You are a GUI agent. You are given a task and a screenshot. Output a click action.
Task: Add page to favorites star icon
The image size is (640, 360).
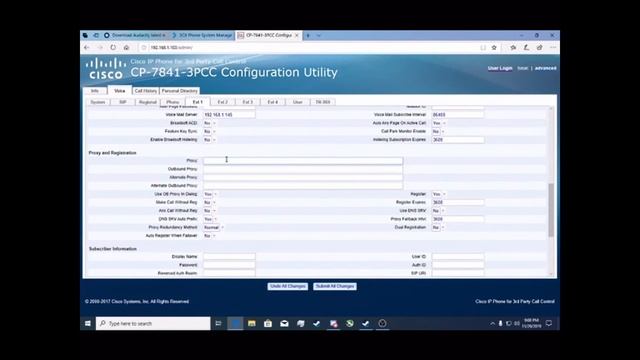[494, 48]
